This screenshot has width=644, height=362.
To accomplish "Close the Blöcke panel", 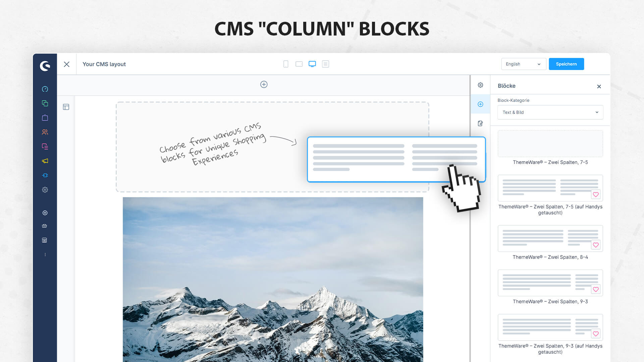I will pyautogui.click(x=598, y=86).
